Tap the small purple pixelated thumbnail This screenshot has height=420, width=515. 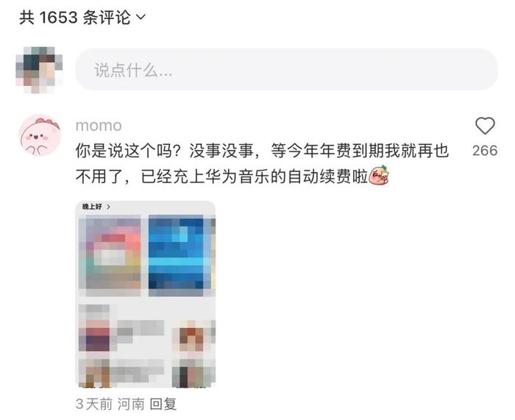tap(94, 328)
